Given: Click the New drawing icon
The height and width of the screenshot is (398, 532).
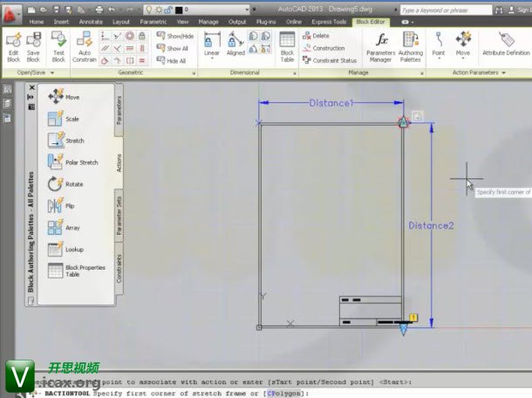Looking at the screenshot, I should click(x=31, y=10).
